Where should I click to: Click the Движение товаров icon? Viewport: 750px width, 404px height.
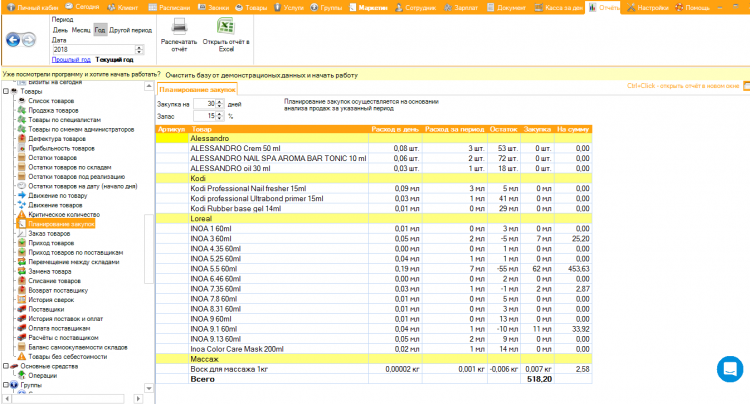(x=22, y=205)
